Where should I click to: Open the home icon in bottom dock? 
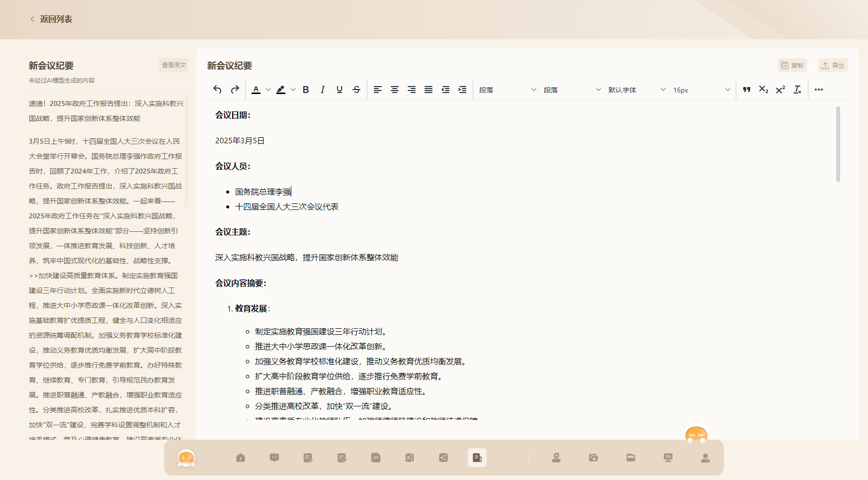coord(241,458)
